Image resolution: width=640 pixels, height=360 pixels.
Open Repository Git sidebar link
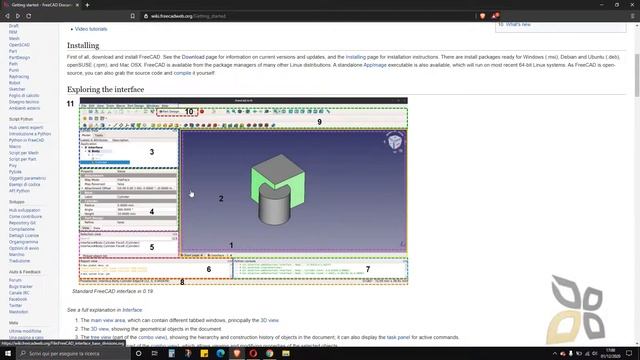(22, 223)
